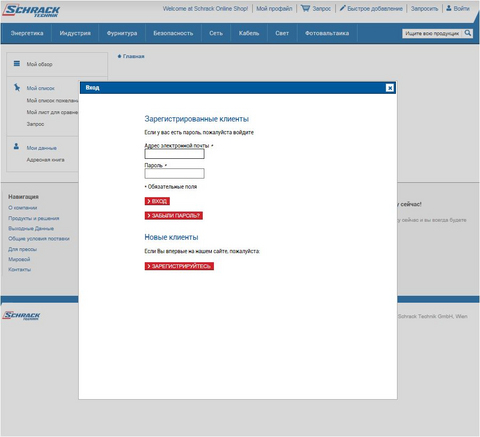The image size is (480, 437).
Task: Click the pencil icon for Быстрое добавление
Action: (342, 8)
